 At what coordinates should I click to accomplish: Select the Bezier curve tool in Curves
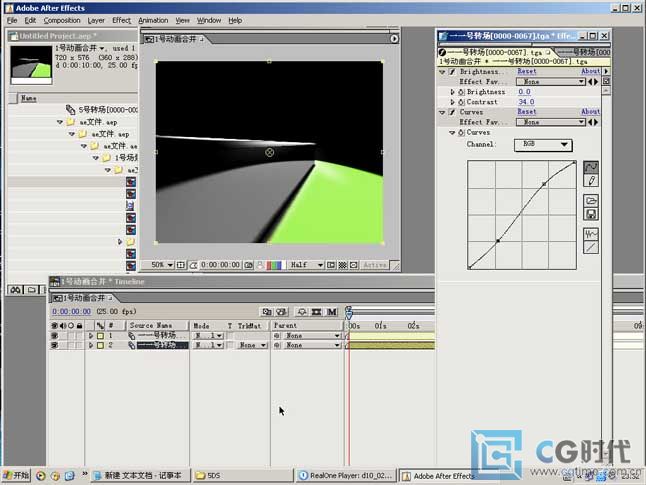[591, 167]
